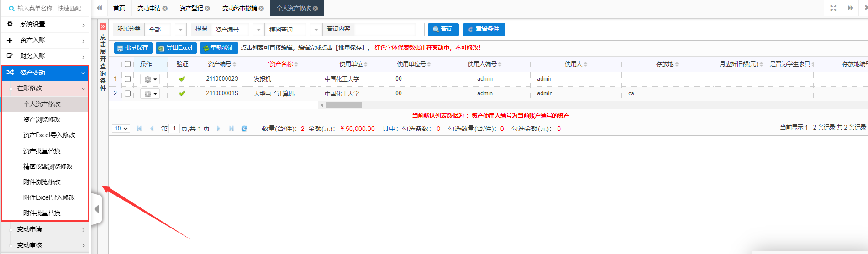Click the next page arrow icon
Screen dimensions: 868x254
(218, 129)
